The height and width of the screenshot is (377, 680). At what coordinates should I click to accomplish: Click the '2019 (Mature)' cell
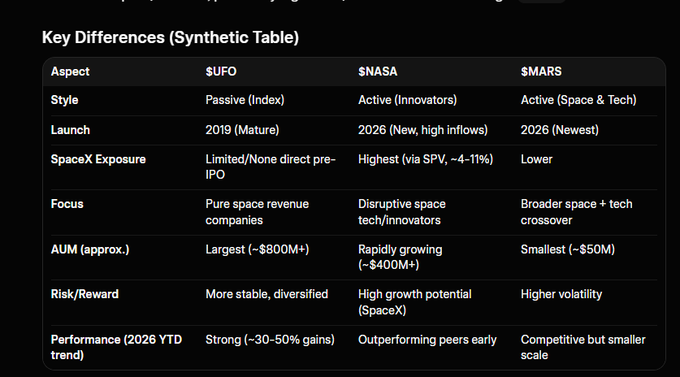[242, 130]
